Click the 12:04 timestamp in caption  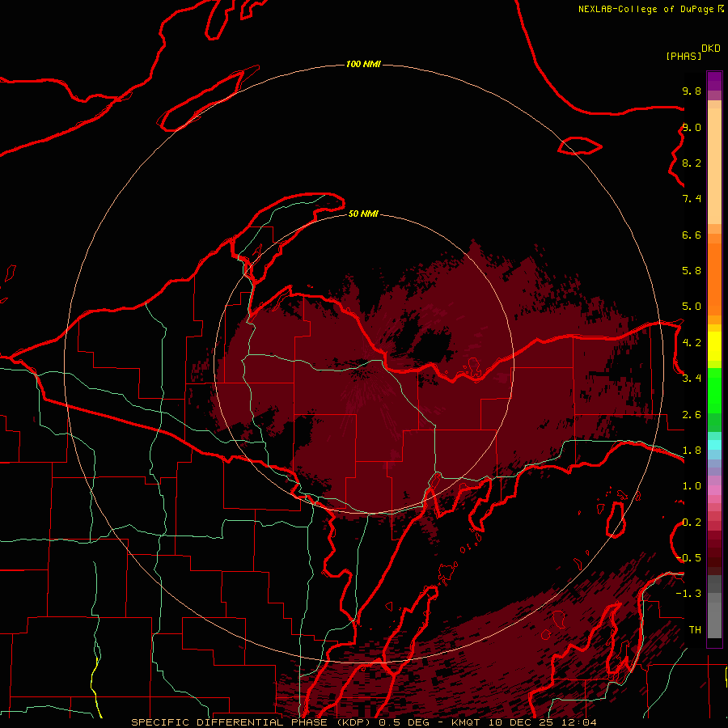pyautogui.click(x=579, y=722)
